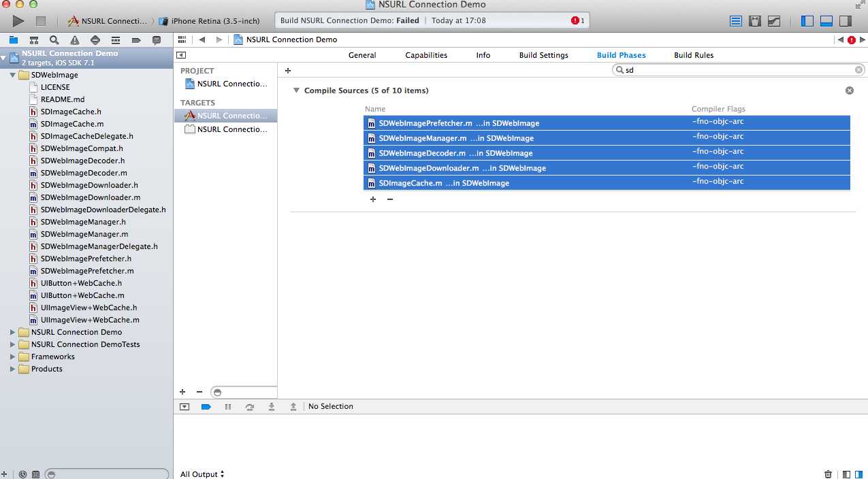This screenshot has width=868, height=479.
Task: Collapse the root NSURL Connection Demo project
Action: pyautogui.click(x=4, y=58)
